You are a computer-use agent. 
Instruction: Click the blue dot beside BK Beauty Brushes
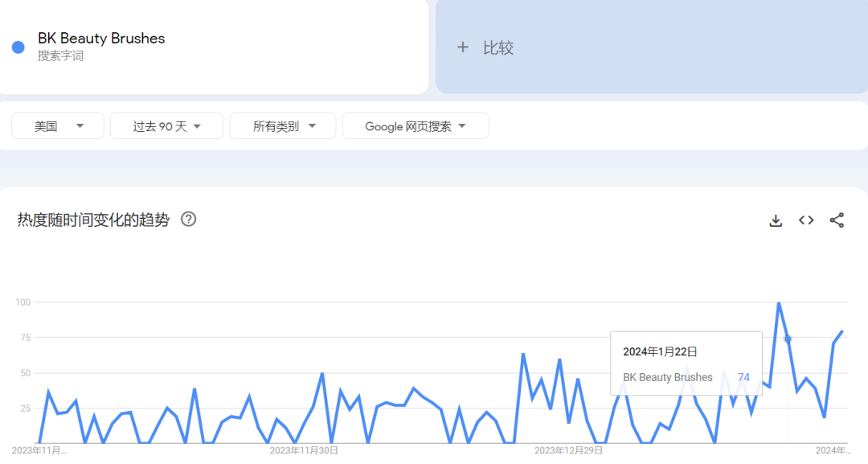point(18,47)
